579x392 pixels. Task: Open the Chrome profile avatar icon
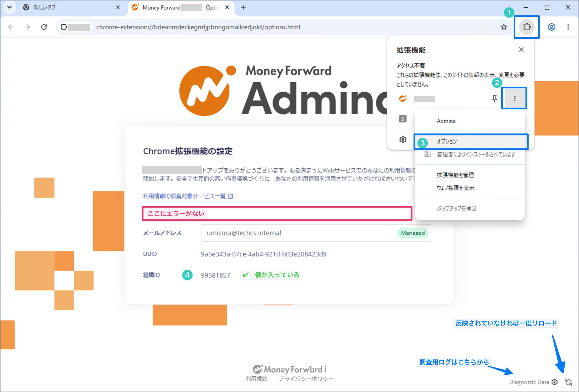click(x=551, y=27)
